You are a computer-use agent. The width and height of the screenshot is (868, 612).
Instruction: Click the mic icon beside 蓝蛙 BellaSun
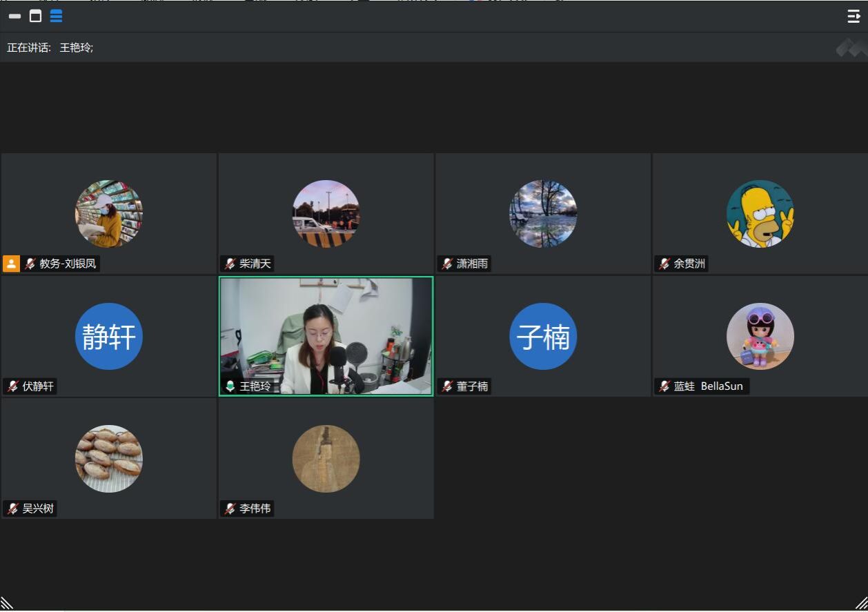coord(664,386)
